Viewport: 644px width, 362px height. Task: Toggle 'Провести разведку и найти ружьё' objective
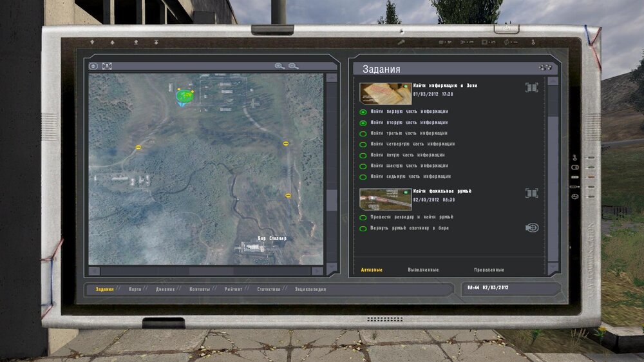(x=363, y=217)
